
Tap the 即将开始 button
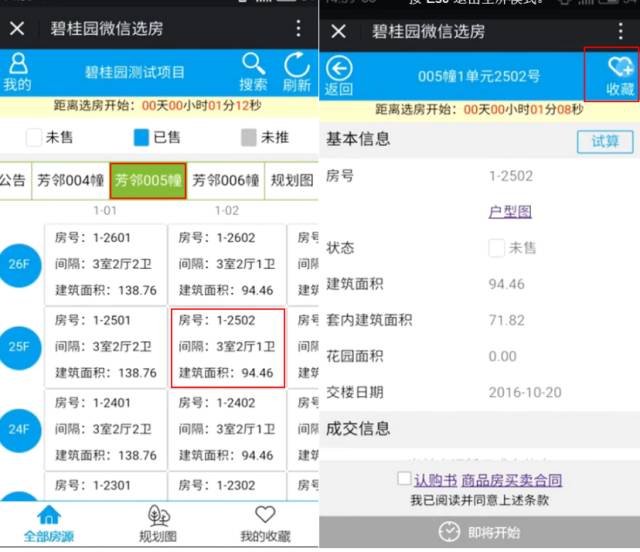[480, 532]
